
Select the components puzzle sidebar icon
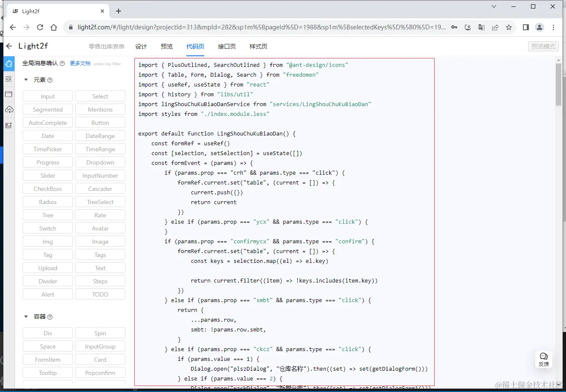coord(9,64)
